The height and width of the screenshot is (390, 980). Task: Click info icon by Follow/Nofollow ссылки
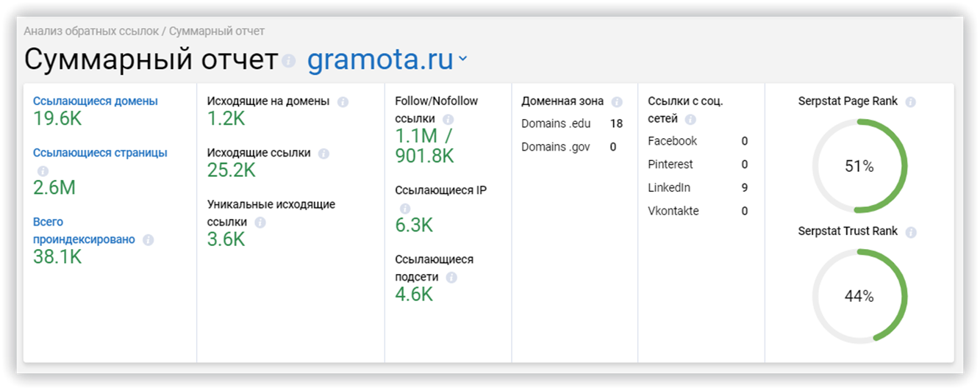pos(448,119)
